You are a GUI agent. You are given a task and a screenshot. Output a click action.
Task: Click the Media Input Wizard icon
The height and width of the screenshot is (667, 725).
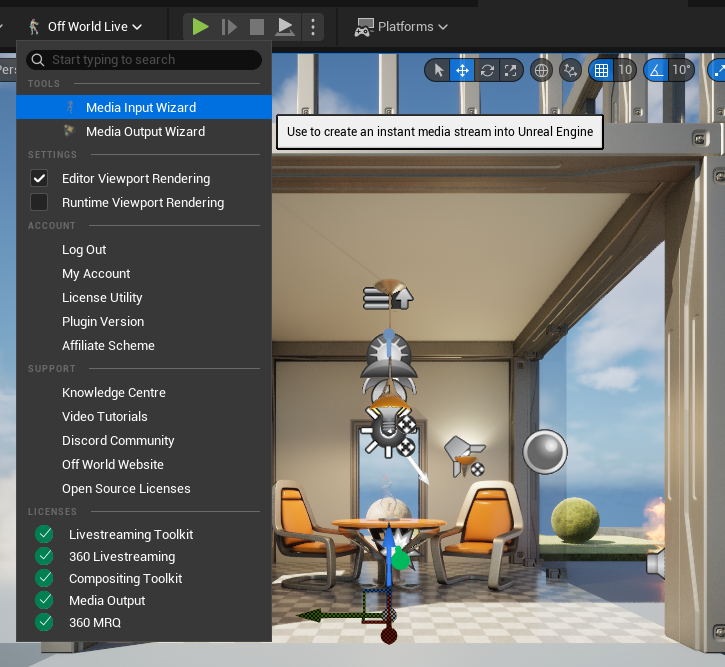click(x=70, y=107)
